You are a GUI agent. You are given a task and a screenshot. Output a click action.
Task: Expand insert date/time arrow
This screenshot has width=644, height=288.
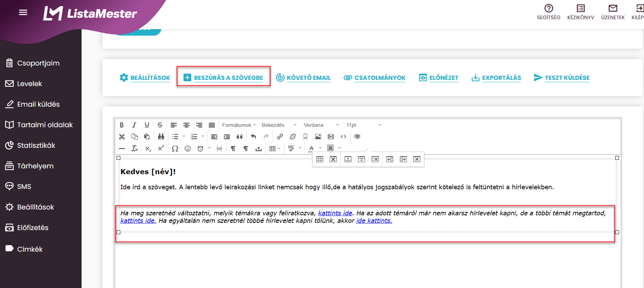click(209, 148)
